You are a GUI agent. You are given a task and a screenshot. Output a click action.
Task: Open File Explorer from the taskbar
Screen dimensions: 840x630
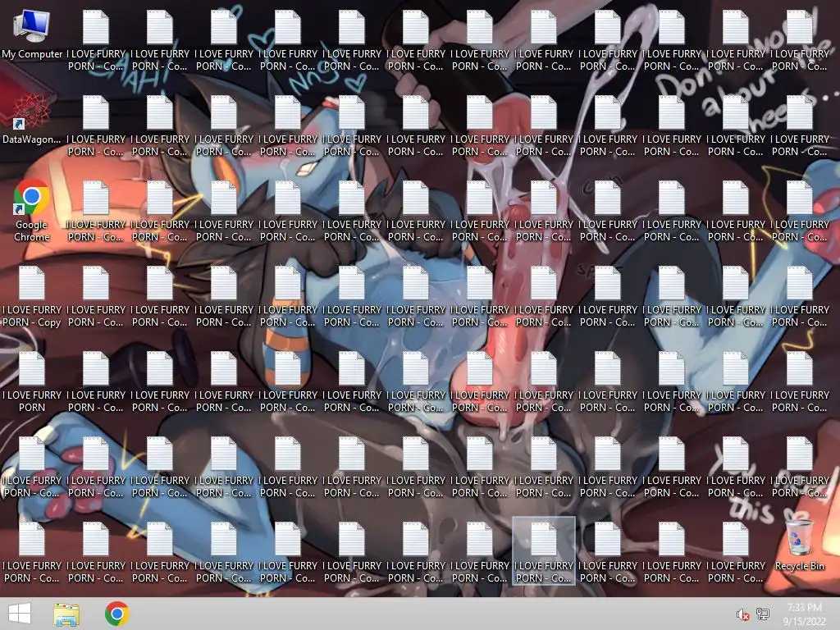pos(66,614)
